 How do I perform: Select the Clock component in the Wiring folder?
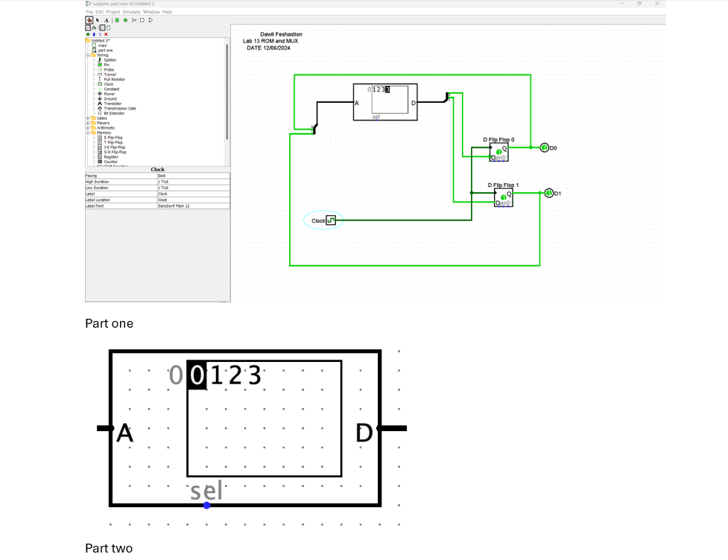click(110, 84)
